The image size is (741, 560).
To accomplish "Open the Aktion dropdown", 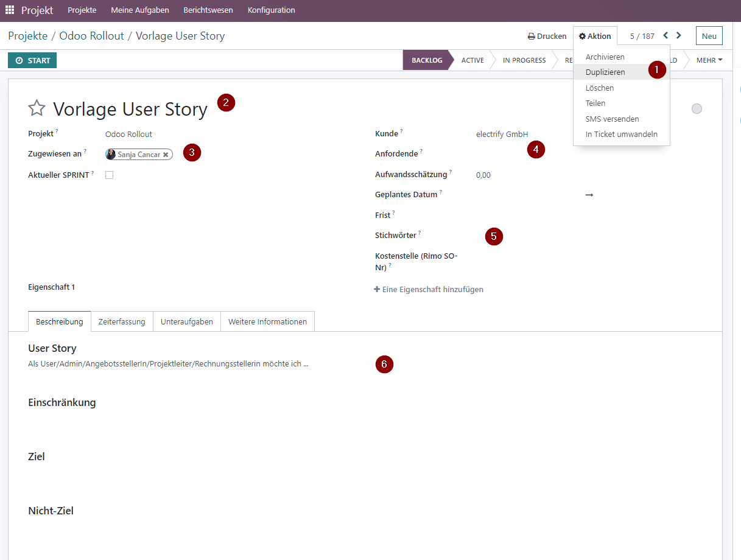I will click(x=595, y=36).
